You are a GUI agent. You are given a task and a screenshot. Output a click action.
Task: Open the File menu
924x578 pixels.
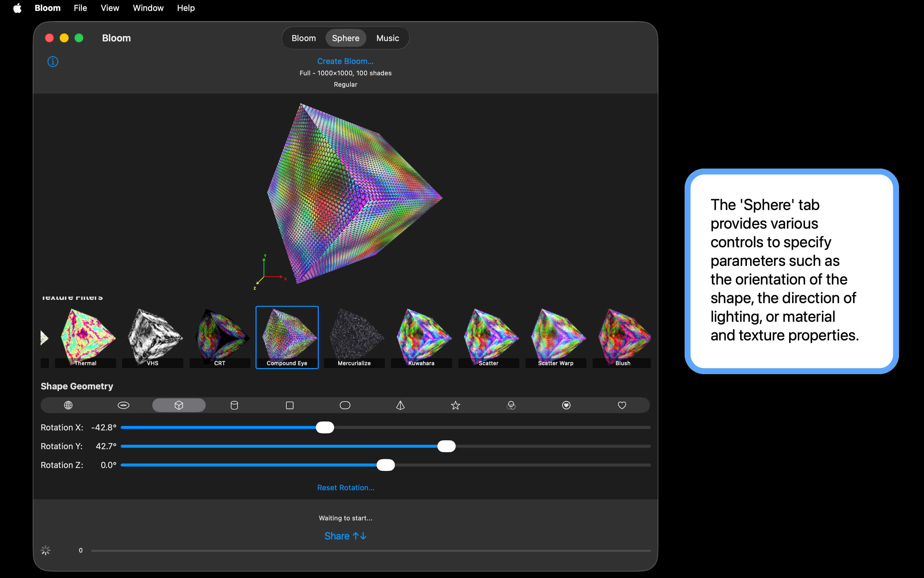pos(80,8)
